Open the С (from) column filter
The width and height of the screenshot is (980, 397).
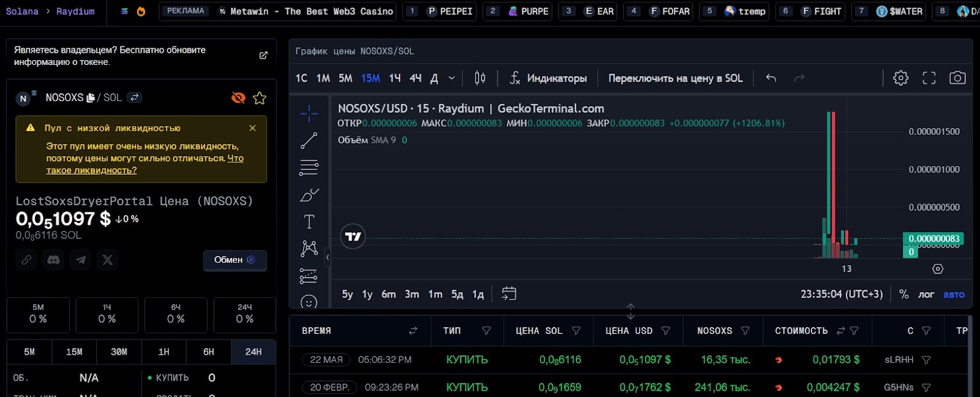(x=926, y=331)
